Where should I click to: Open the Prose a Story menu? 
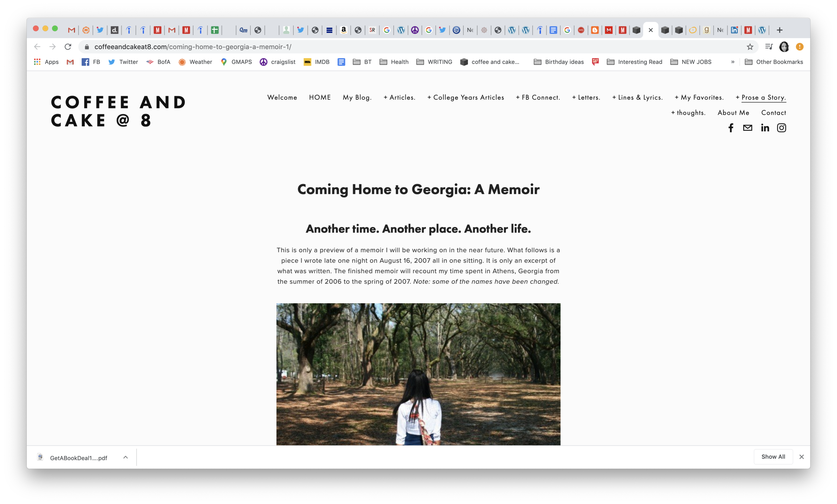[763, 97]
